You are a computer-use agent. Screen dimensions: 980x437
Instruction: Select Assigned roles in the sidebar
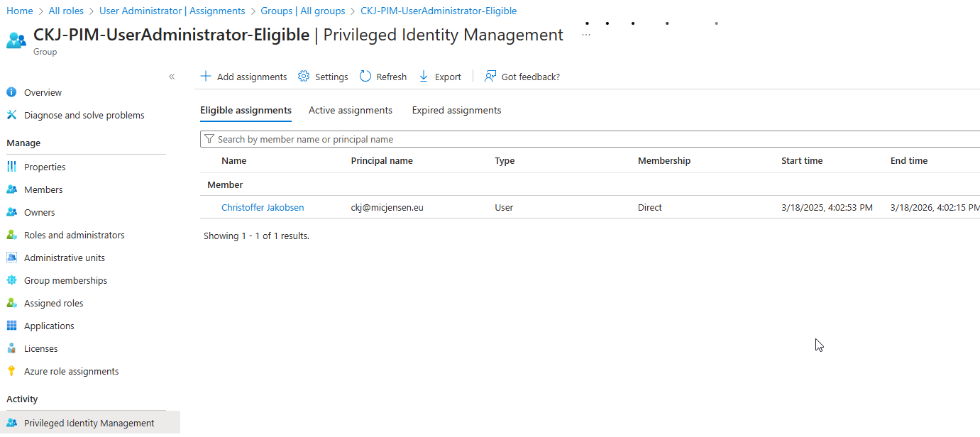coord(53,302)
